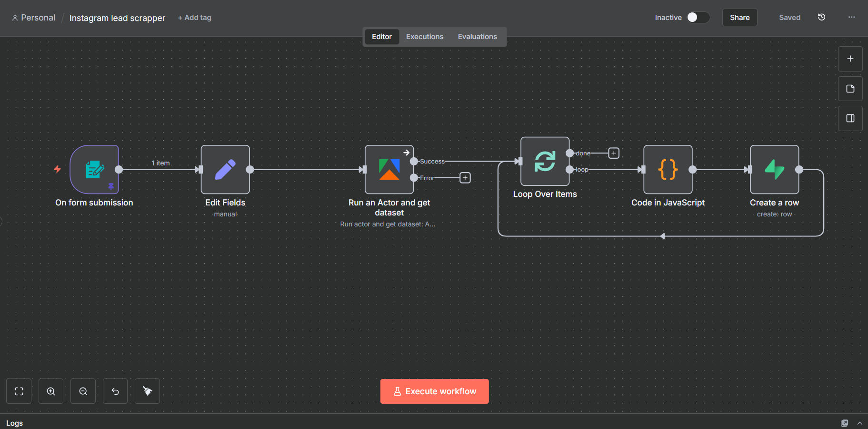Viewport: 868px width, 429px height.
Task: Click the workflow name Instagram lead scrapper
Action: click(x=117, y=18)
